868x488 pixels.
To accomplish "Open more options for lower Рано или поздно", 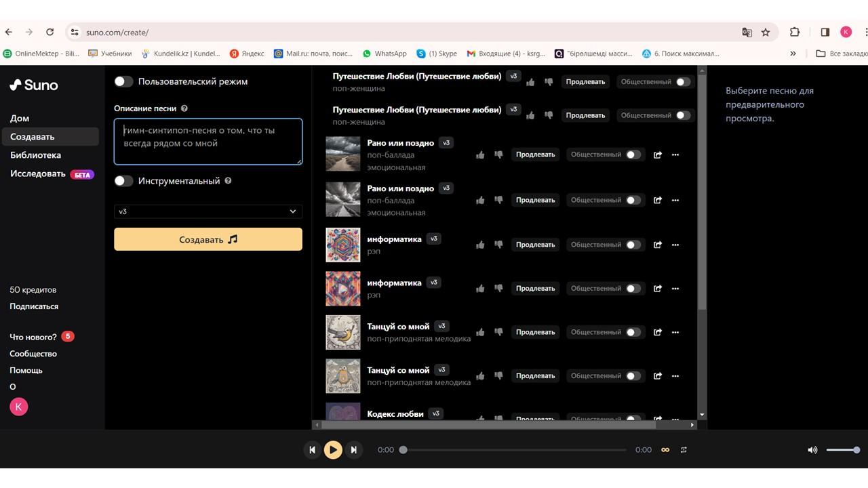I will pos(675,200).
